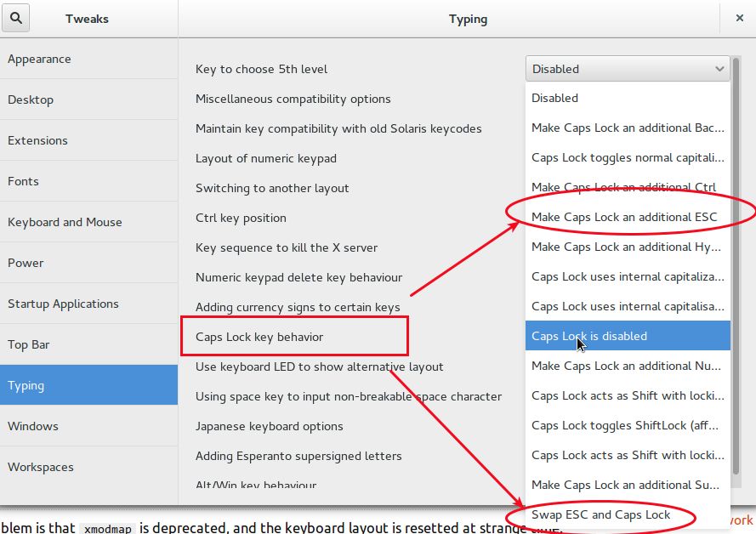The image size is (756, 534).
Task: Choose Caps Lock is disabled option
Action: pos(628,336)
